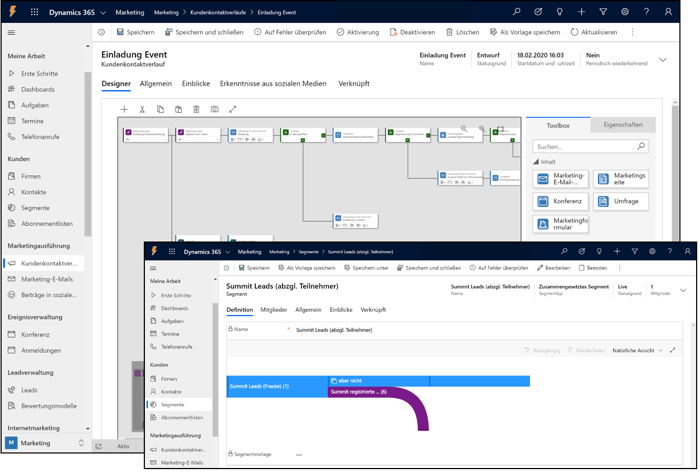This screenshot has height=473, width=700.
Task: Click copy icon in designer toolbar
Action: [160, 109]
